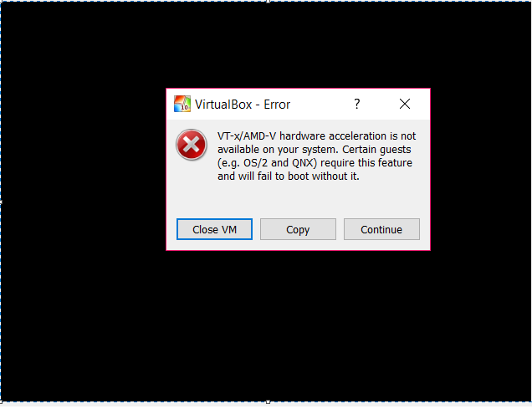Click the Close VM button

point(214,229)
